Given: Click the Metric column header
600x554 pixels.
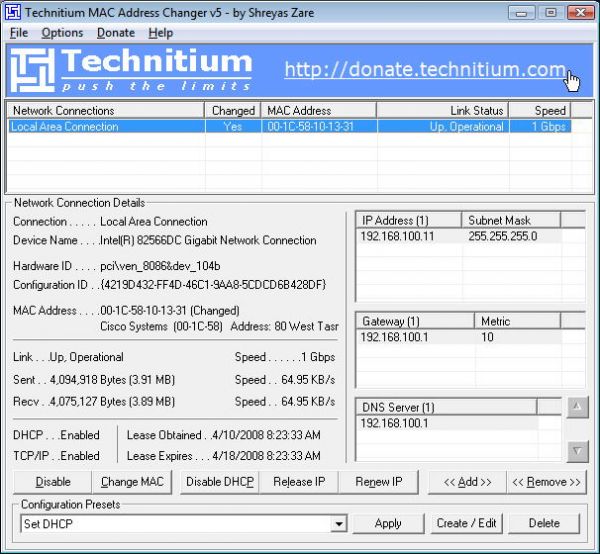Looking at the screenshot, I should [x=517, y=321].
